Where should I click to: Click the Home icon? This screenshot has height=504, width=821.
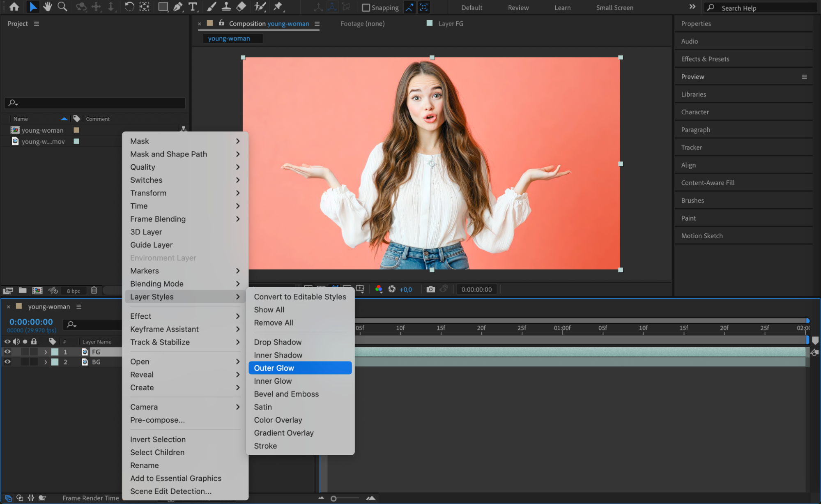pos(14,7)
